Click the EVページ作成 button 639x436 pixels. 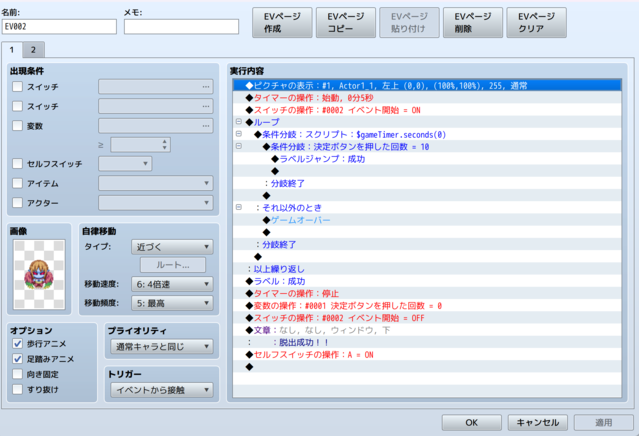282,22
